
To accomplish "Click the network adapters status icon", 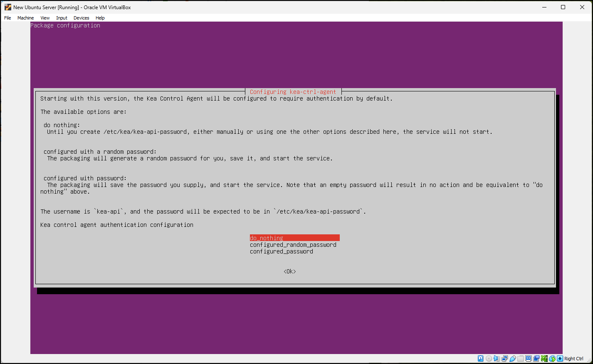I will click(x=504, y=358).
